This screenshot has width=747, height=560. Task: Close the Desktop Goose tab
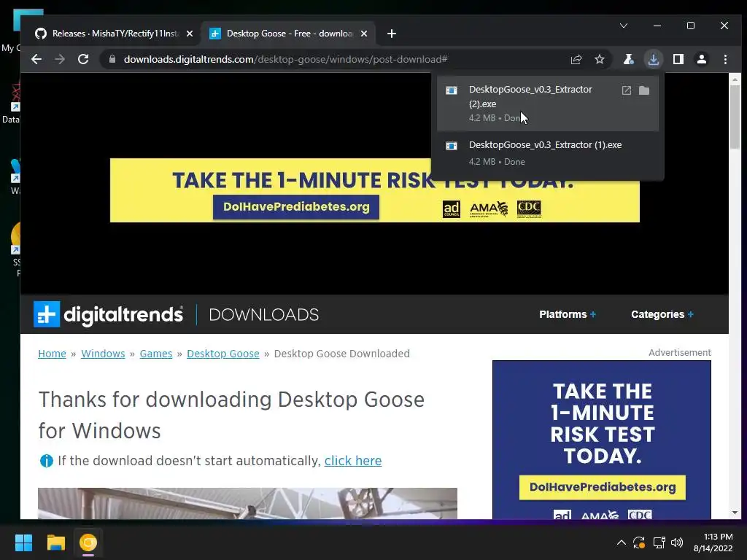click(364, 34)
